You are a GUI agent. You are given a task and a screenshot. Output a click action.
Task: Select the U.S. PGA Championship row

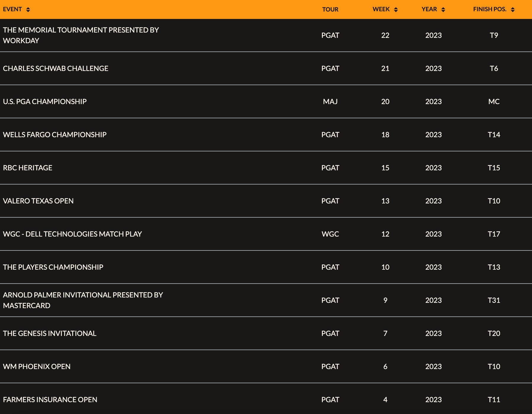coord(45,101)
